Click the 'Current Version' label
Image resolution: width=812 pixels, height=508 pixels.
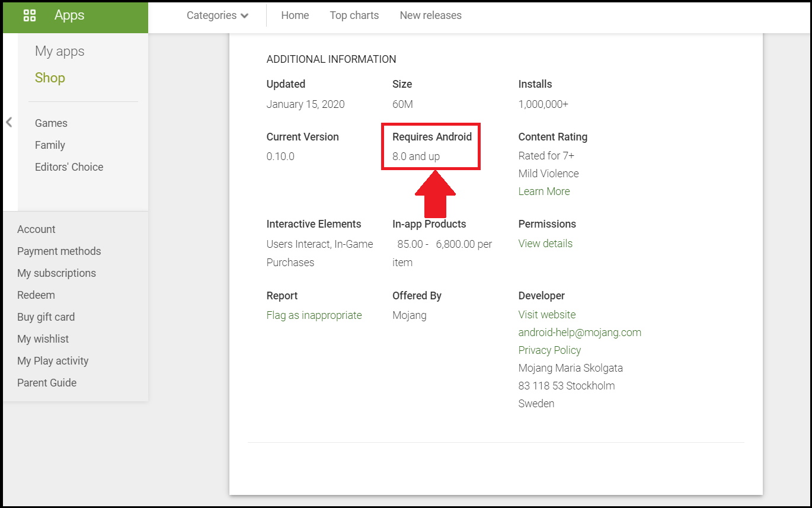303,137
